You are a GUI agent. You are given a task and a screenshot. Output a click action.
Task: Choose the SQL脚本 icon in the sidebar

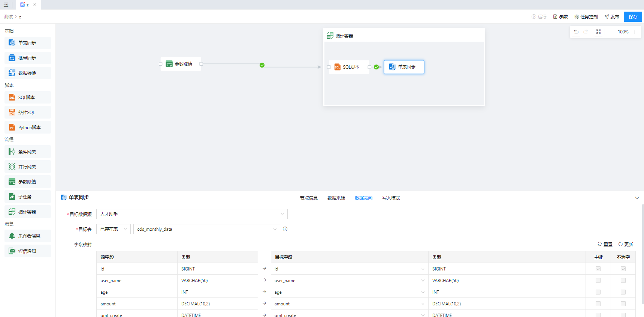tap(12, 97)
